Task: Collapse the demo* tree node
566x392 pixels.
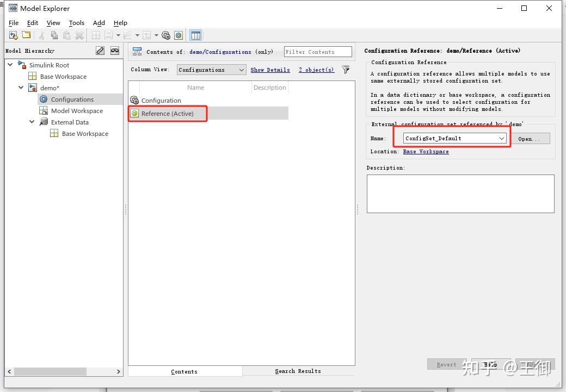Action: 21,88
